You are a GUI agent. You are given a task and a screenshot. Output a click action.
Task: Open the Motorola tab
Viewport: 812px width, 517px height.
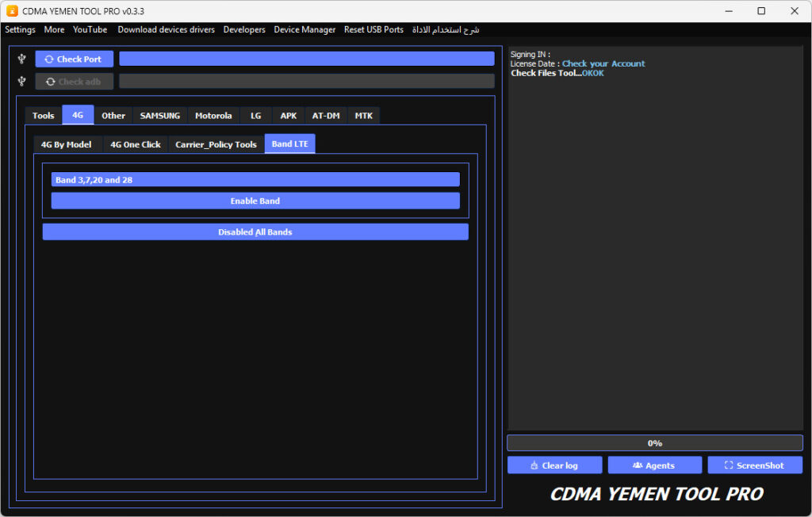(213, 116)
